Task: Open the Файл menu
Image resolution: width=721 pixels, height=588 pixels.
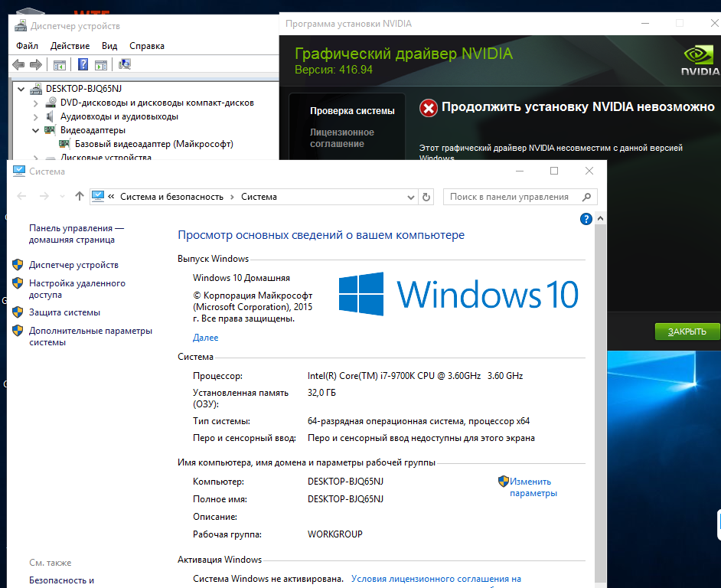Action: coord(27,46)
